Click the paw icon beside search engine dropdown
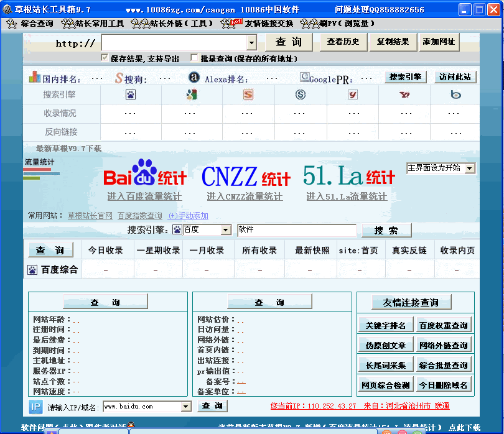Viewport: 504px width, 434px height. (x=177, y=229)
